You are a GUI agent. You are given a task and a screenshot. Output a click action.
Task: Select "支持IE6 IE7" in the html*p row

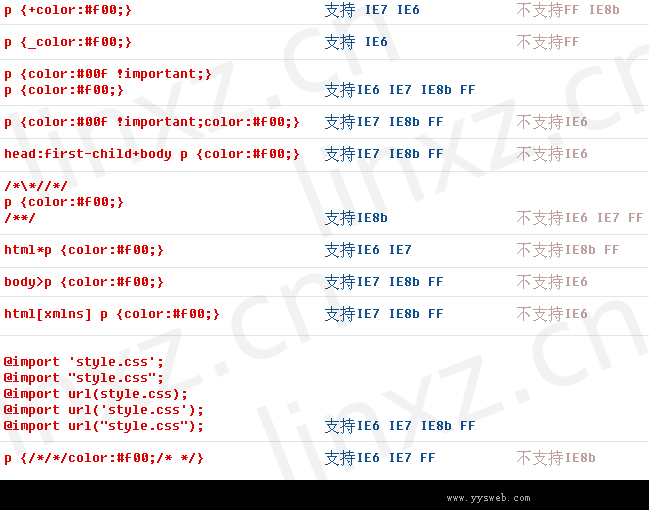(x=368, y=250)
